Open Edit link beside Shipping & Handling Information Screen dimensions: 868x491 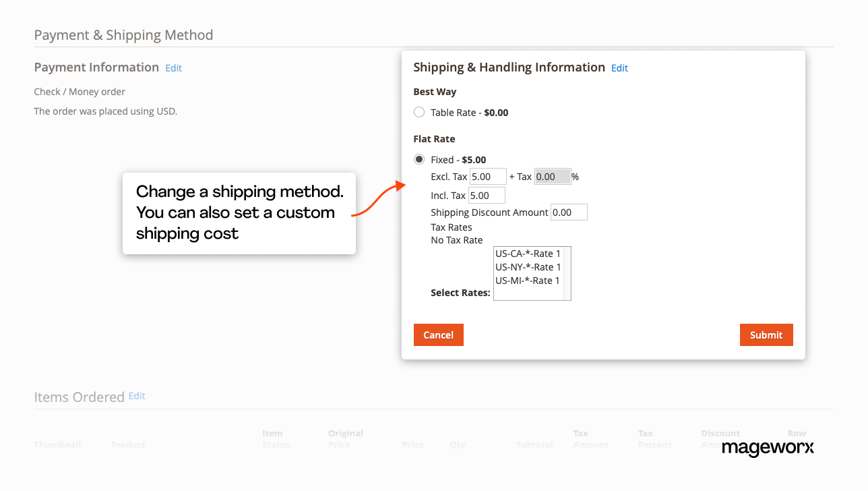point(619,68)
